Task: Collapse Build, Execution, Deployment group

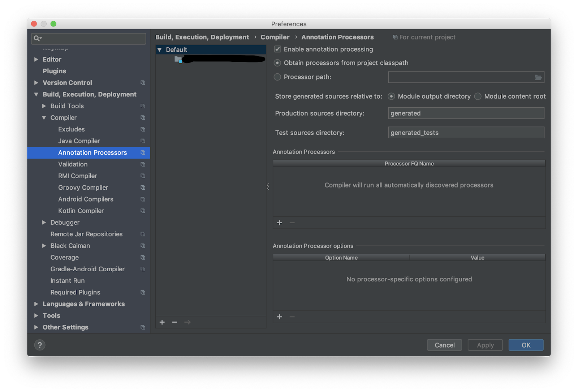Action: click(x=36, y=94)
